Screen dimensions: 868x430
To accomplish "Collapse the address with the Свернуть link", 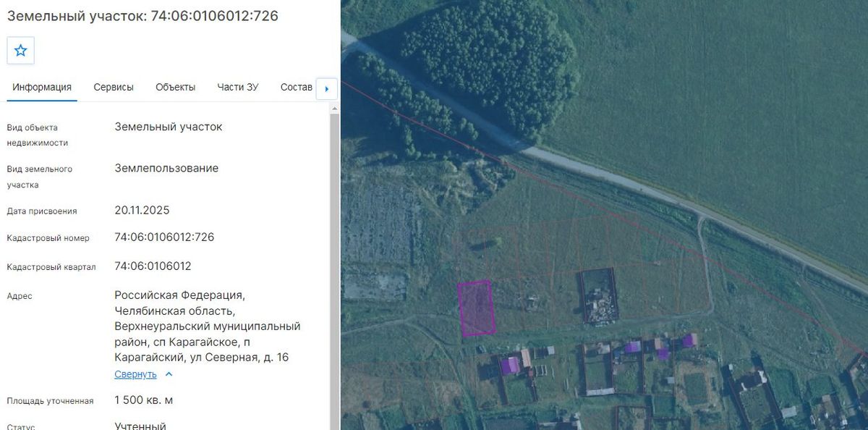I will coord(135,374).
